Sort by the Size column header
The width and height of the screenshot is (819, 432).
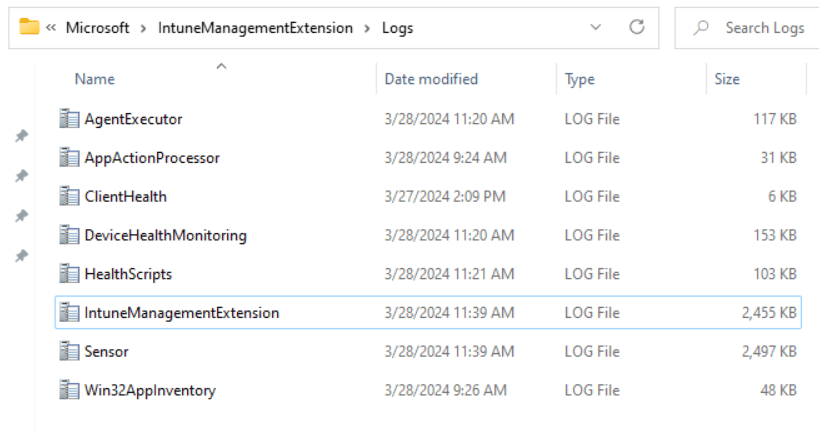click(727, 79)
